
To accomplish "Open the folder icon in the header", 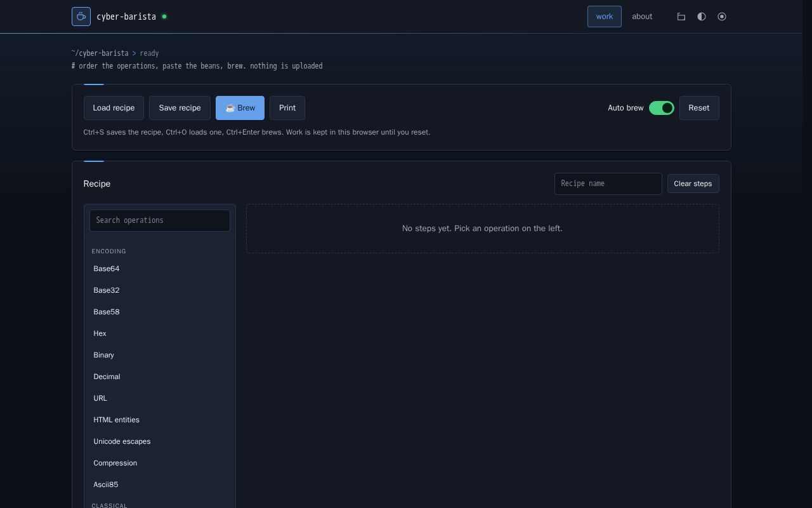I will (x=681, y=17).
